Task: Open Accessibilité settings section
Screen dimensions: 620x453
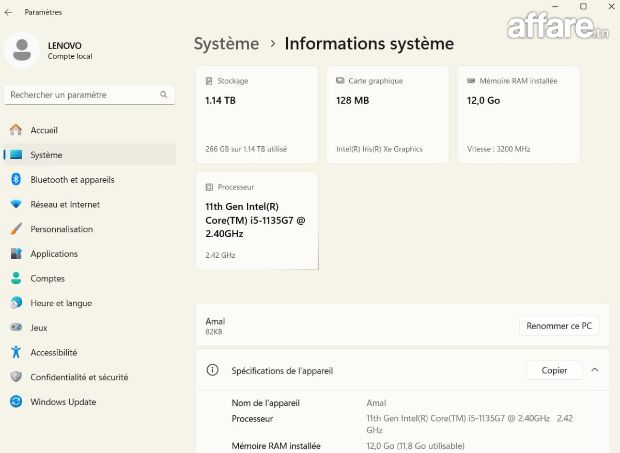Action: (x=53, y=352)
